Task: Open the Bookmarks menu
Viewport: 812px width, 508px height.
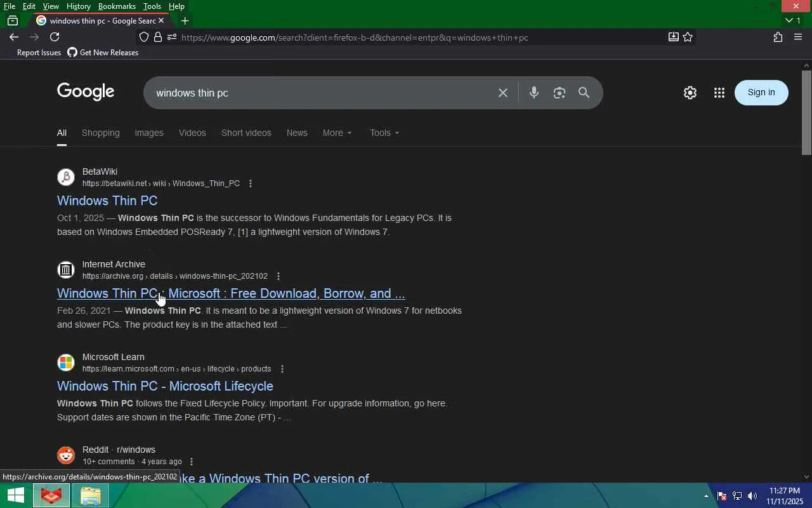Action: (x=117, y=6)
